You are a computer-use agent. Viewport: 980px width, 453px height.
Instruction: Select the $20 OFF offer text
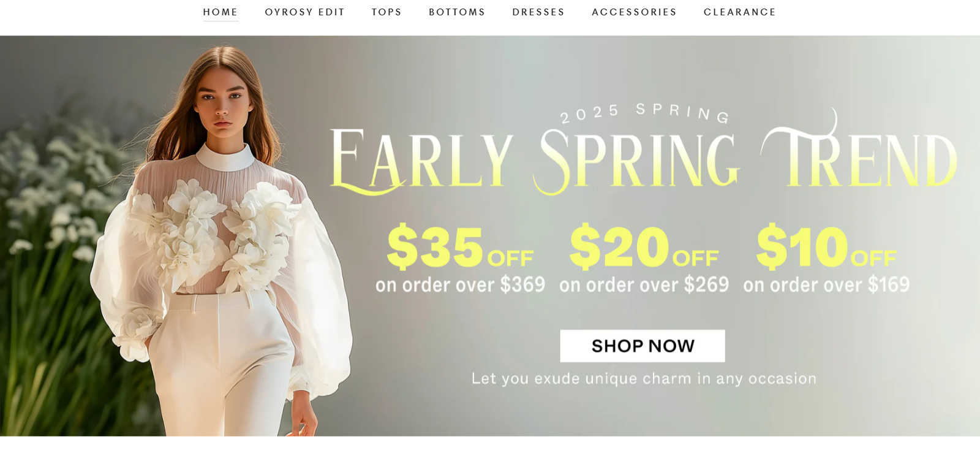pyautogui.click(x=644, y=246)
